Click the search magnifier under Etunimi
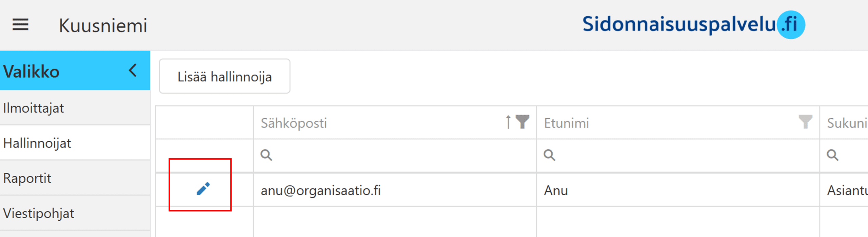 point(549,155)
